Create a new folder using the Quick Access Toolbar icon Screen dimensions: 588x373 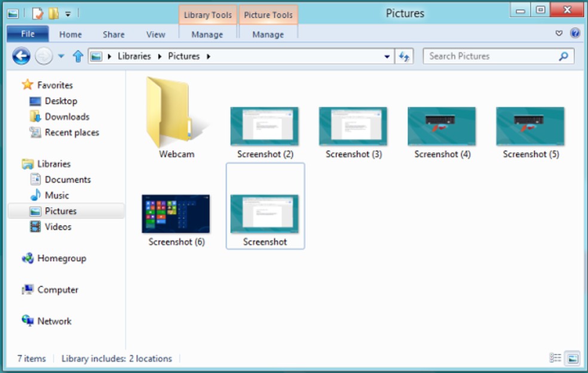(53, 13)
